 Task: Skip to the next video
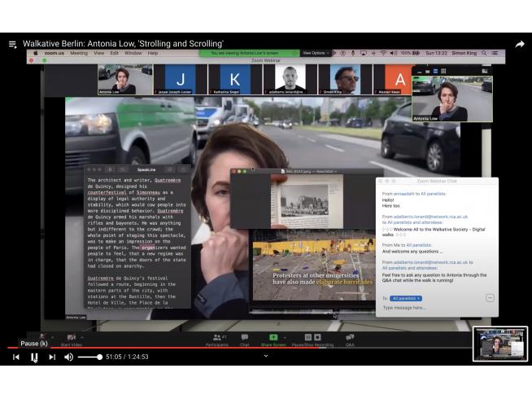pyautogui.click(x=52, y=357)
